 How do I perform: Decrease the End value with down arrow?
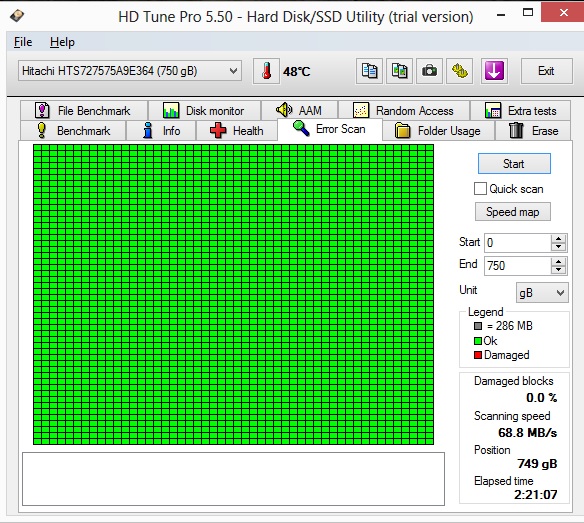(558, 270)
